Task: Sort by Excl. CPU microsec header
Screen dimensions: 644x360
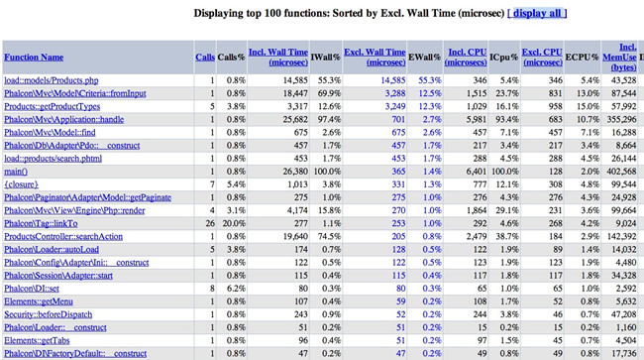Action: tap(542, 58)
